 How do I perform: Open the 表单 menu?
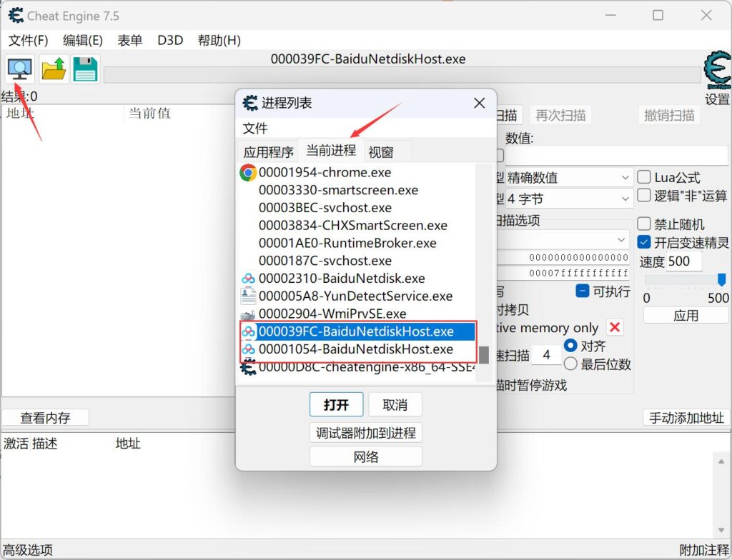(x=130, y=41)
